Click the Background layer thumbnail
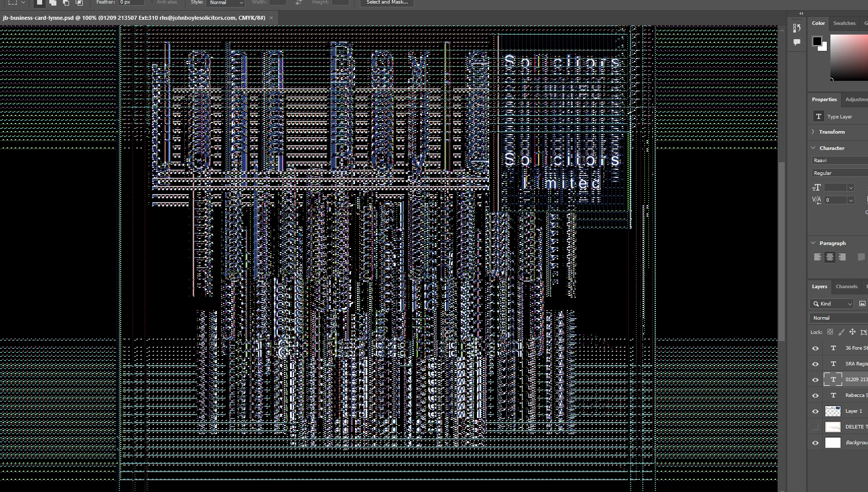868x492 pixels. point(833,443)
